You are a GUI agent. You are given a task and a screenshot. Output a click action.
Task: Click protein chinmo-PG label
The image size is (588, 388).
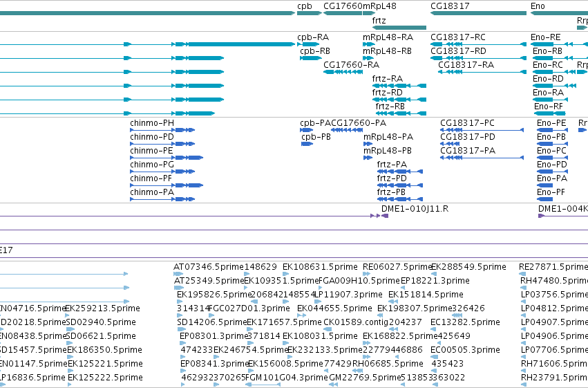click(152, 165)
